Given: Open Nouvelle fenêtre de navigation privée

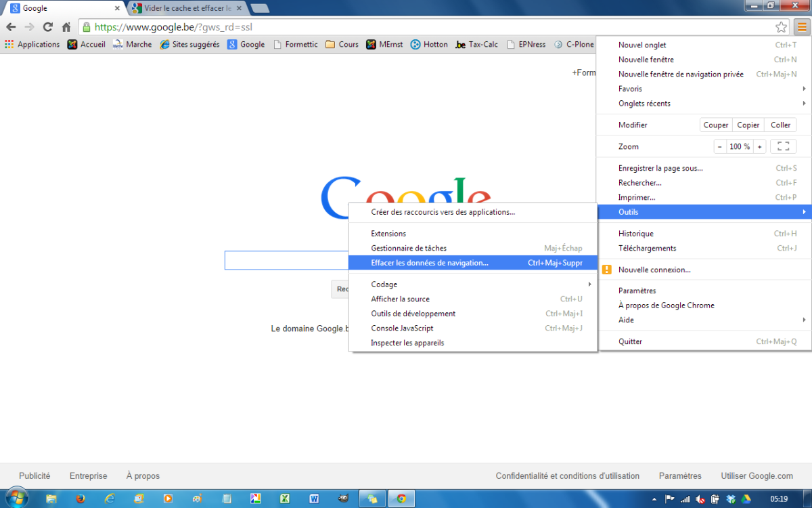Looking at the screenshot, I should point(704,75).
